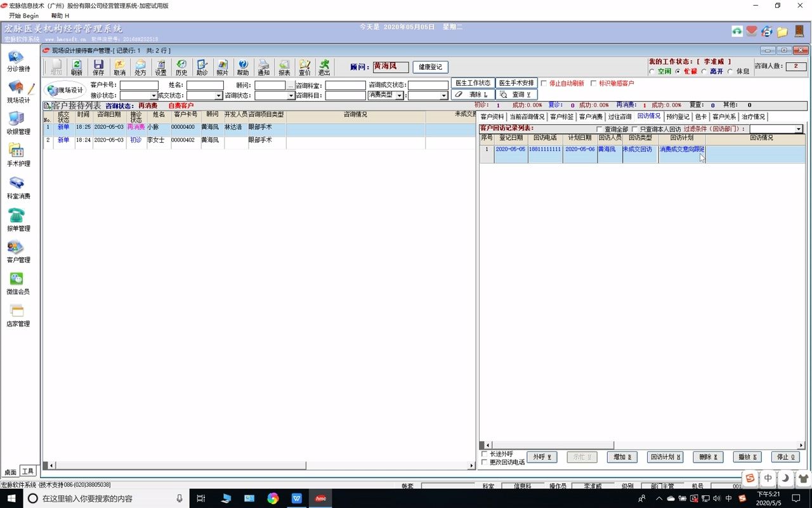Image resolution: width=812 pixels, height=508 pixels.
Task: Click the 健康登记 button
Action: [431, 67]
